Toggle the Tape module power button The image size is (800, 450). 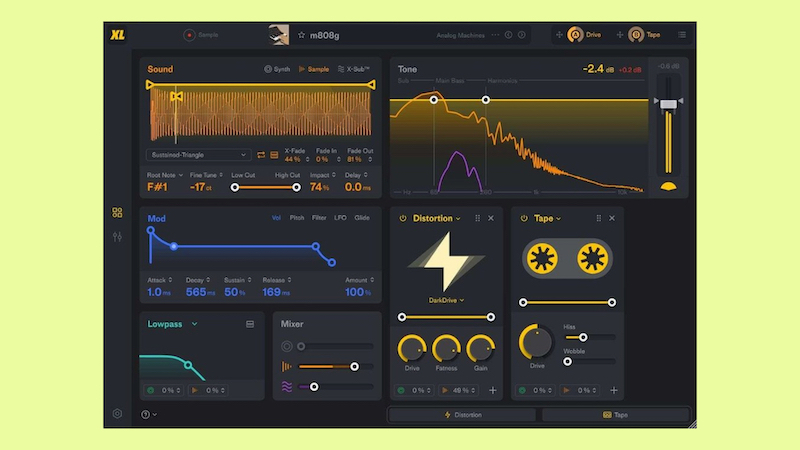524,218
